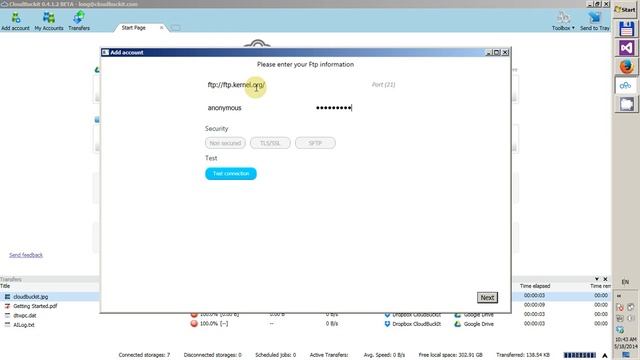Screen dimensions: 640x360
Task: Close the Add account dialog
Action: 505,52
